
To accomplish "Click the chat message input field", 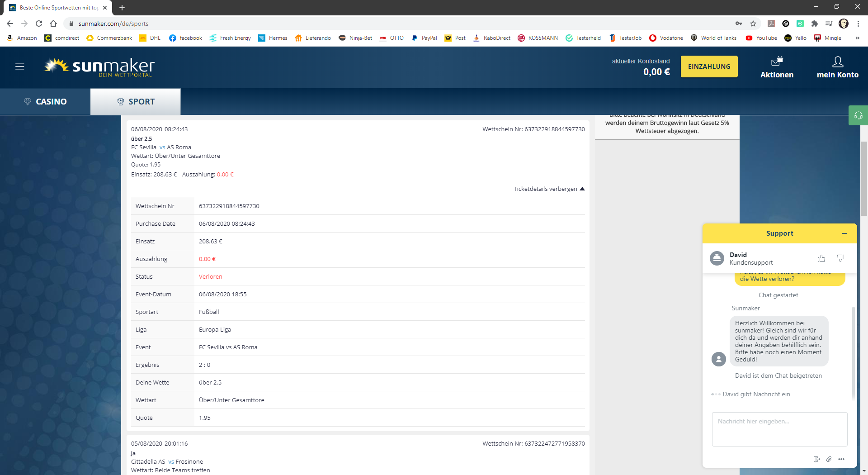I will (779, 429).
